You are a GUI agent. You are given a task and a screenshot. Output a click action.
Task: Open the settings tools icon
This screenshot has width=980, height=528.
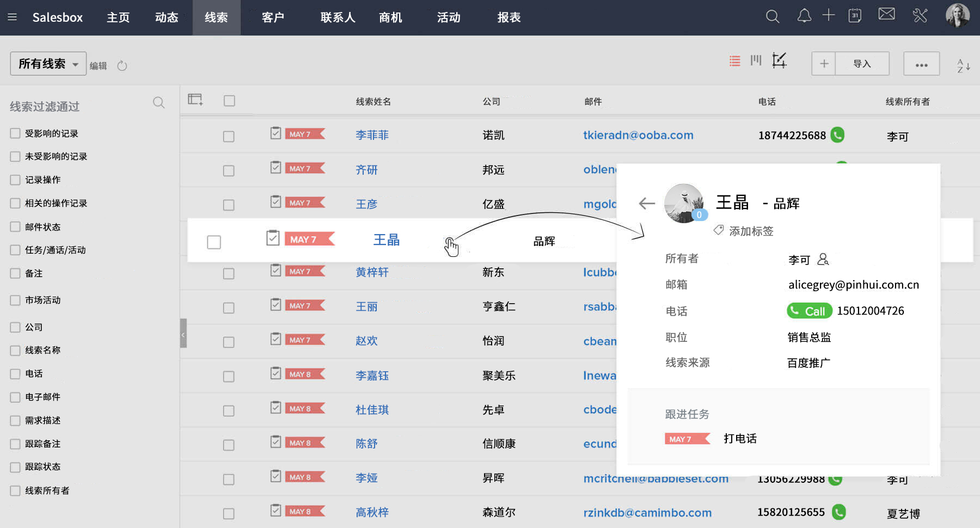click(x=920, y=16)
